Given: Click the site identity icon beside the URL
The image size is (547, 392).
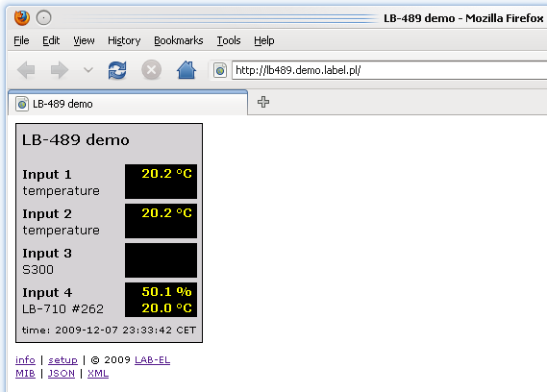Looking at the screenshot, I should 220,70.
